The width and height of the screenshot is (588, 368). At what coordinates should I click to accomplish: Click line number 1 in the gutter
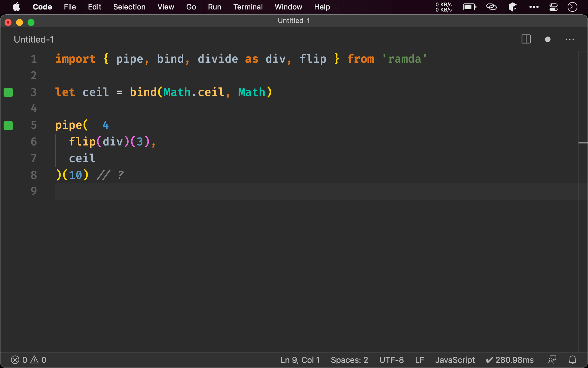(34, 59)
